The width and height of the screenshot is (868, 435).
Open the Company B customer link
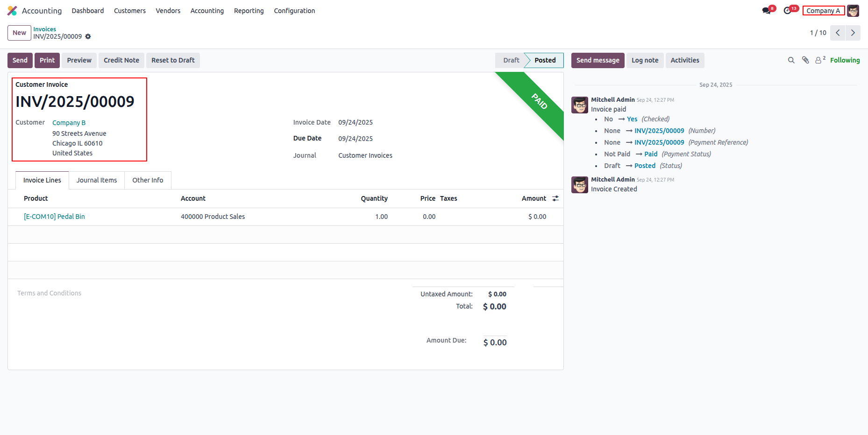click(x=69, y=122)
